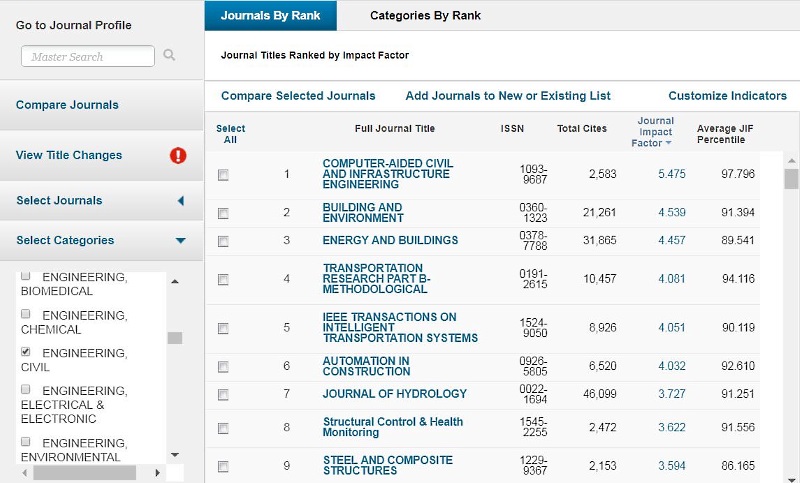
Task: Click category list scroll-up arrow
Action: (175, 282)
